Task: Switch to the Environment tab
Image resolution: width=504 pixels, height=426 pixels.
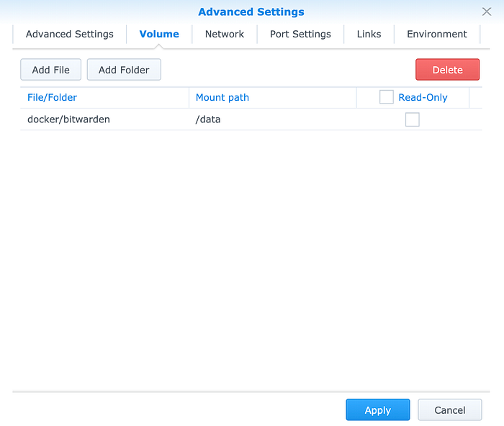Action: [x=437, y=34]
